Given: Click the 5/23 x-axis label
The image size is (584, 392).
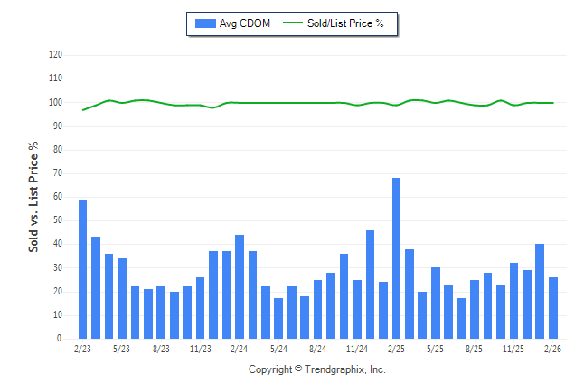Looking at the screenshot, I should 121,349.
